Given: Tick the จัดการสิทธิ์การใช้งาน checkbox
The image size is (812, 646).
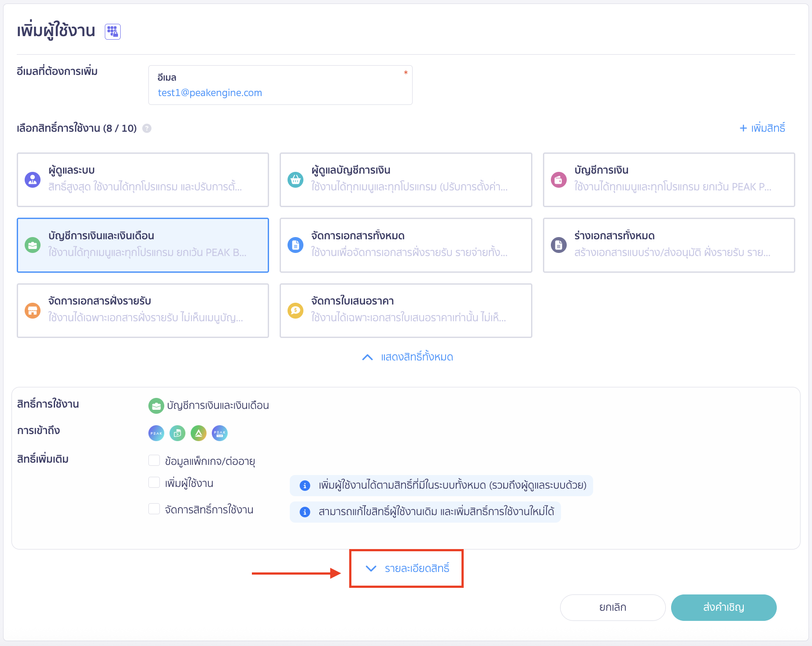Looking at the screenshot, I should pyautogui.click(x=154, y=509).
